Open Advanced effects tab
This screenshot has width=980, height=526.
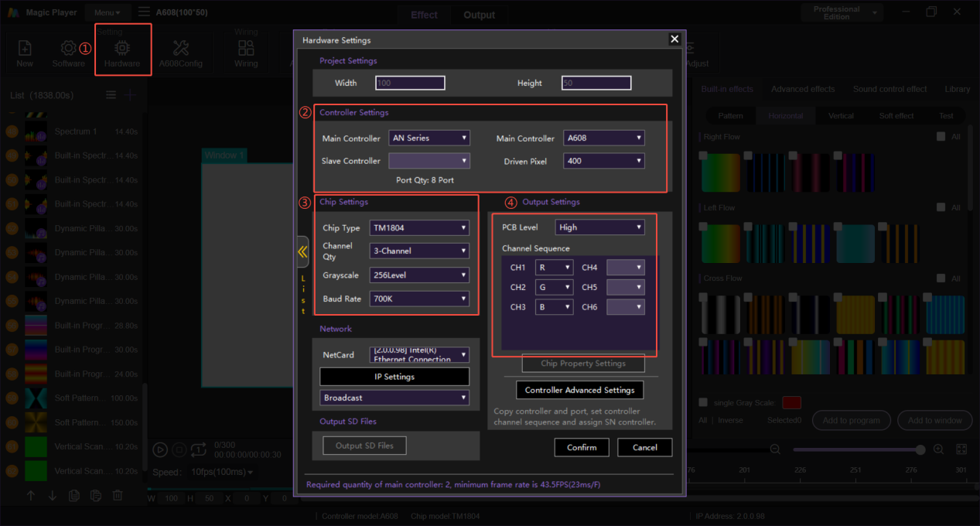pyautogui.click(x=803, y=89)
